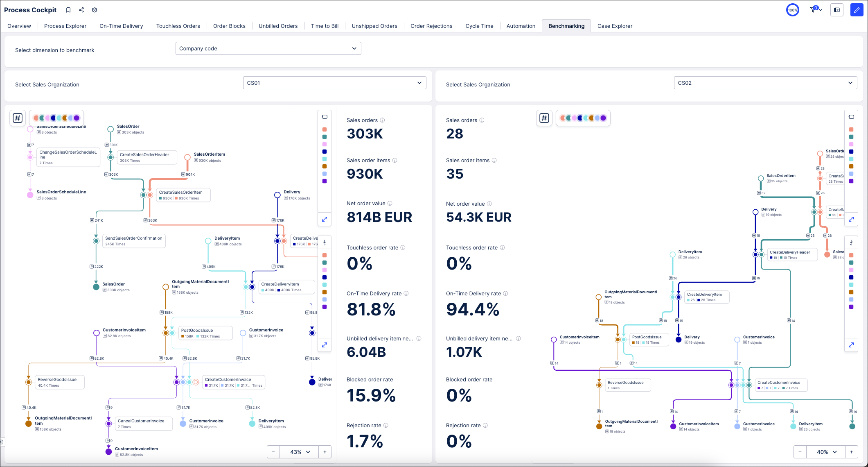The image size is (868, 467).
Task: Switch to the Overview tab
Action: coord(19,26)
